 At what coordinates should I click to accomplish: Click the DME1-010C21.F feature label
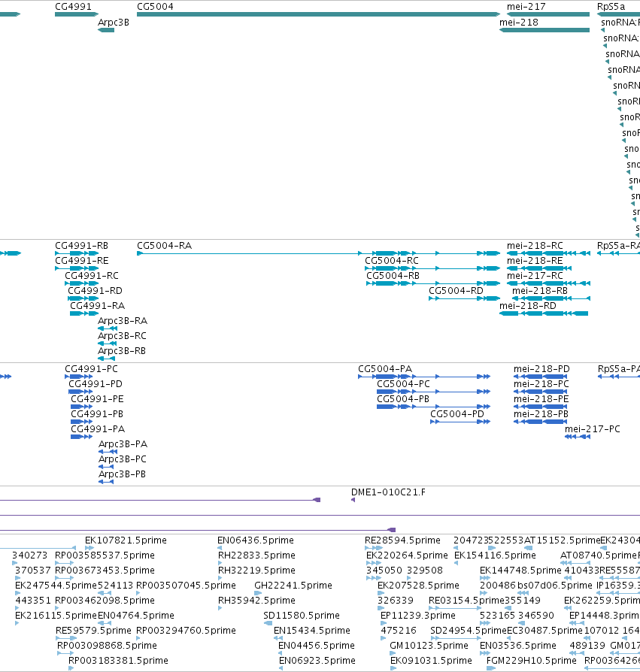pos(388,492)
